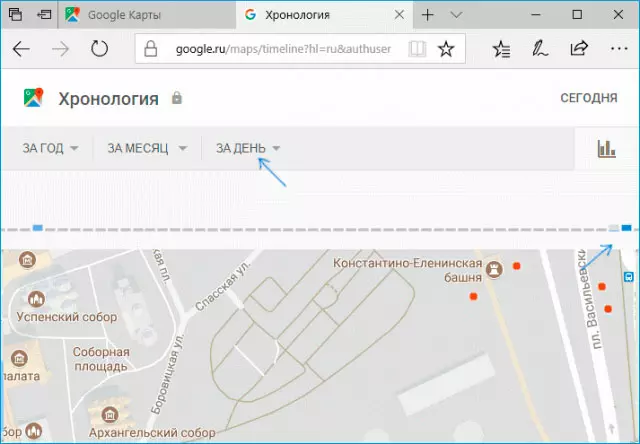Open the reading view book icon

coord(416,49)
